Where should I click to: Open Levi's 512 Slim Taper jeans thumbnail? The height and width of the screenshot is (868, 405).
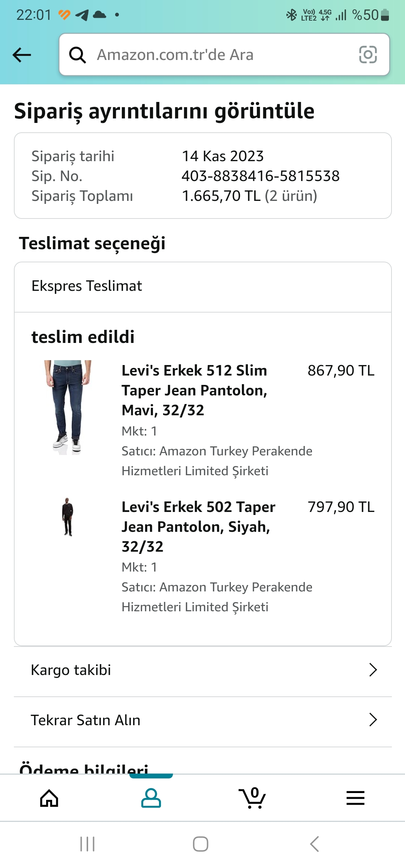point(67,407)
